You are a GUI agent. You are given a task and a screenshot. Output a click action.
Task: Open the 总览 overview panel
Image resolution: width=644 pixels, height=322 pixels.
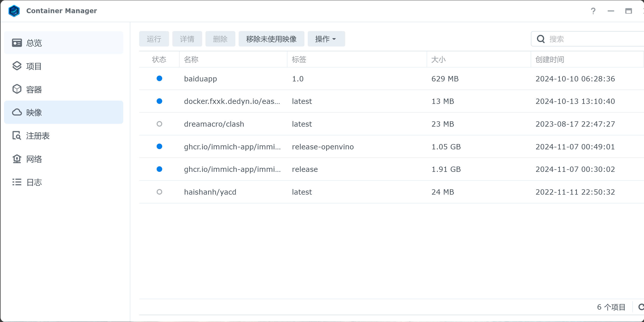point(34,42)
